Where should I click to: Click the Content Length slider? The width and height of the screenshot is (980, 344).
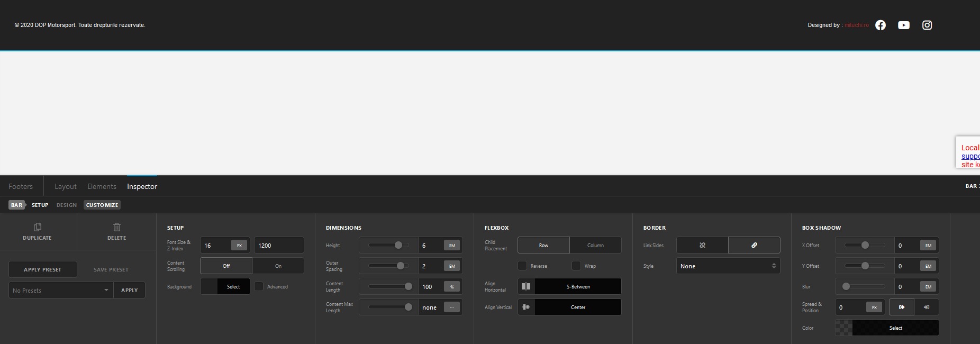(x=389, y=286)
